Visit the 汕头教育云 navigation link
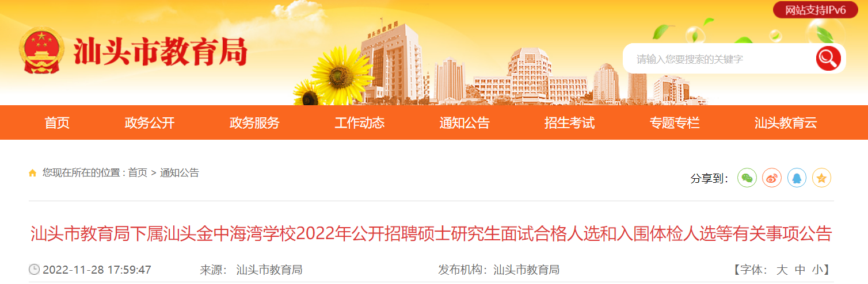The image size is (868, 284). coord(786,122)
